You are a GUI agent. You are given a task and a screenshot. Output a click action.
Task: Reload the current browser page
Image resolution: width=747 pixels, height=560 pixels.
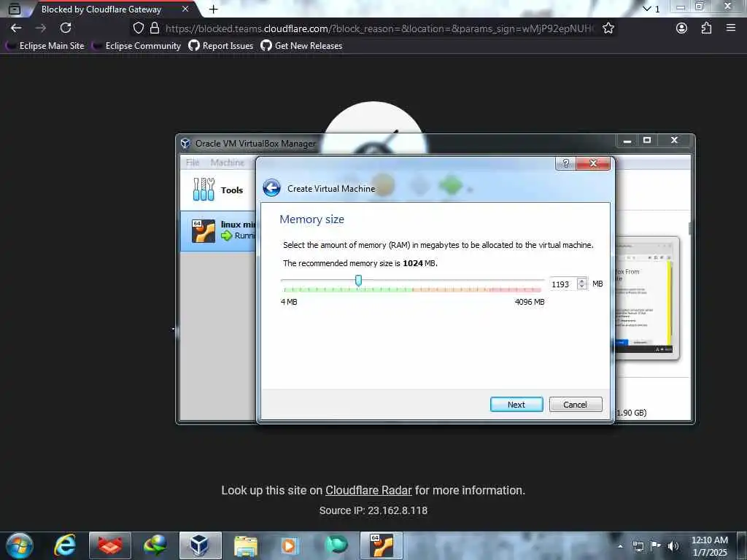pos(66,28)
